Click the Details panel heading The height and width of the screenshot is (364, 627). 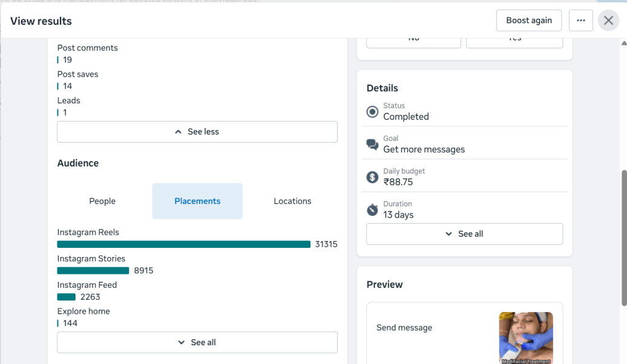[382, 88]
